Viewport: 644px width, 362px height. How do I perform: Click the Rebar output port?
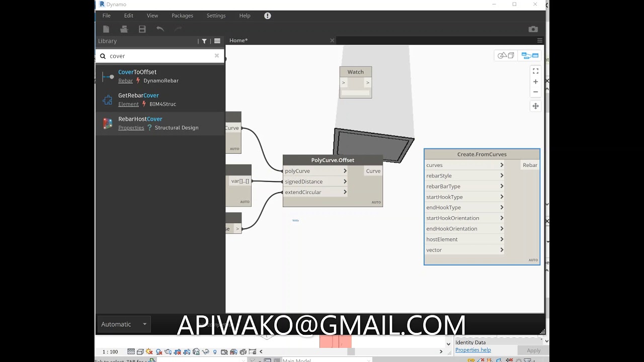[x=530, y=165]
